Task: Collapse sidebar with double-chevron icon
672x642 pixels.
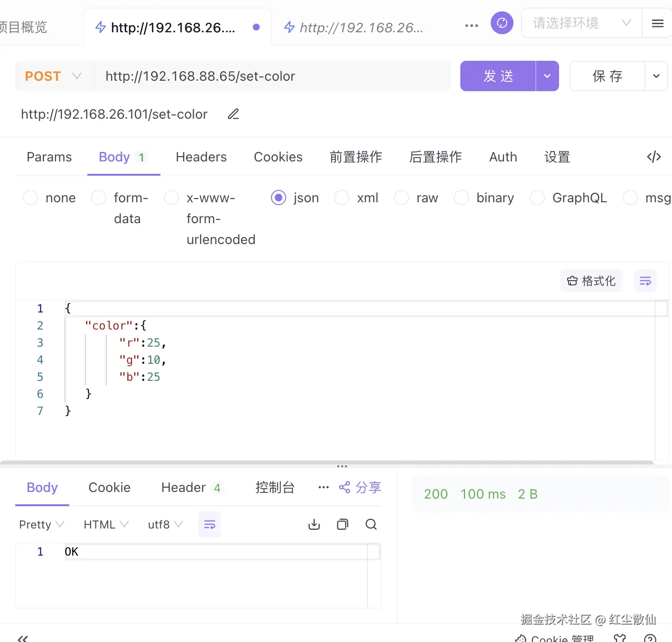Action: [x=23, y=638]
